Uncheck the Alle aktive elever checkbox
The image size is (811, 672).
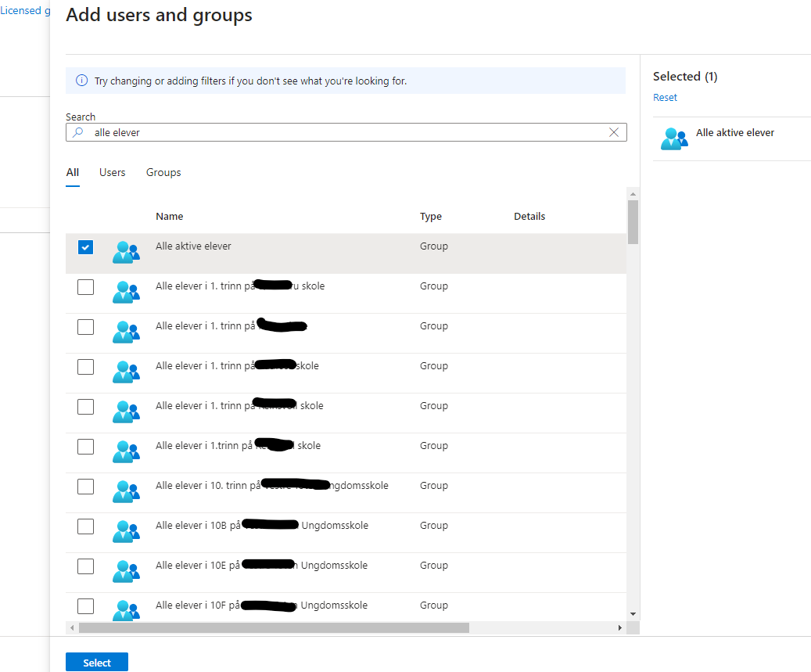pyautogui.click(x=85, y=247)
